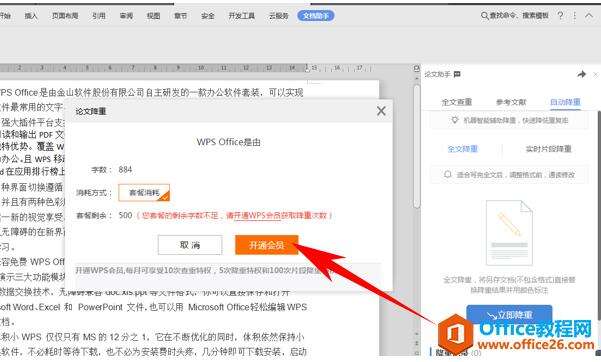The width and height of the screenshot is (601, 362).
Task: Select the 套餐消耗 consumption option
Action: [x=144, y=193]
